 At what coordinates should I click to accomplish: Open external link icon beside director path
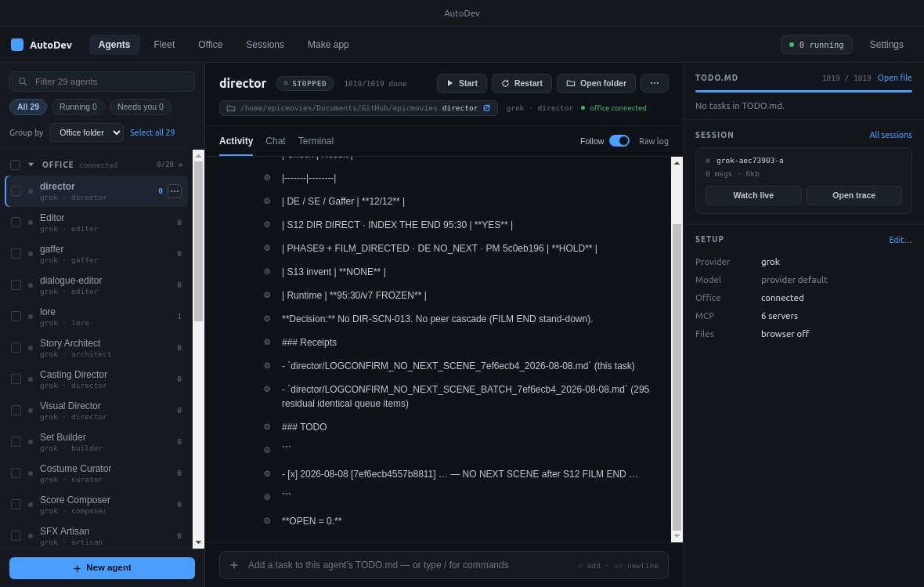point(487,108)
